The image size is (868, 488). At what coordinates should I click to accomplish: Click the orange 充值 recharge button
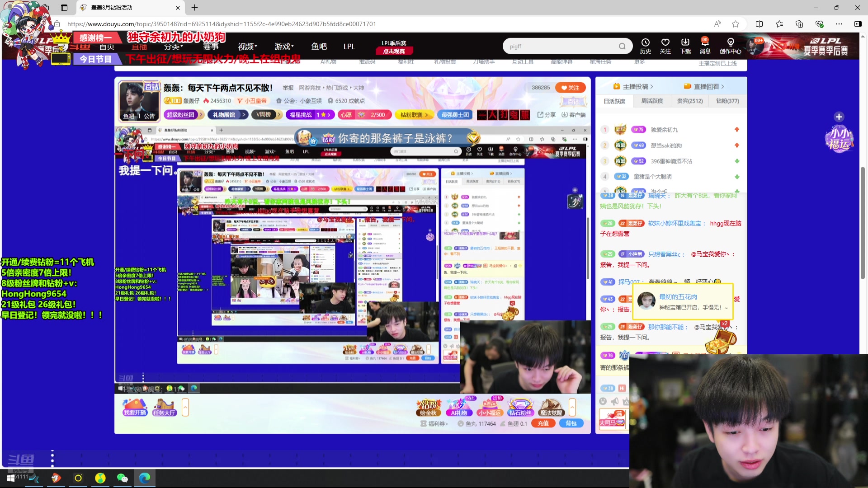click(x=543, y=423)
